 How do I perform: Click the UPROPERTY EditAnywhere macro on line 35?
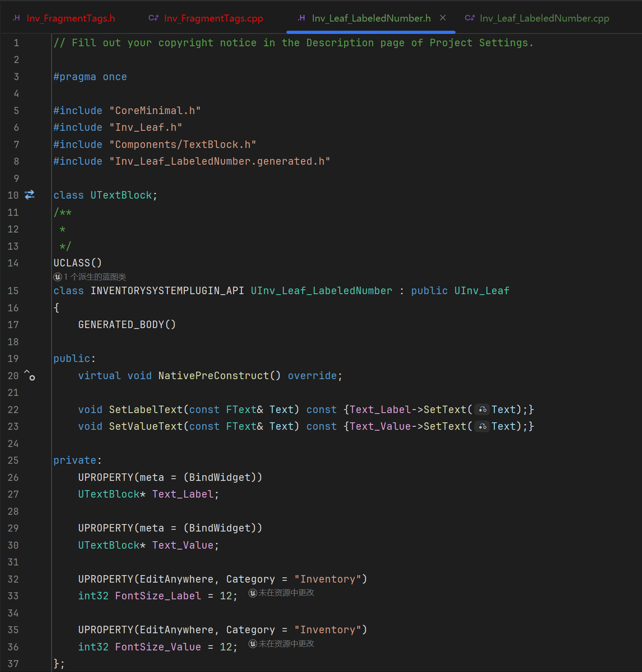click(223, 630)
